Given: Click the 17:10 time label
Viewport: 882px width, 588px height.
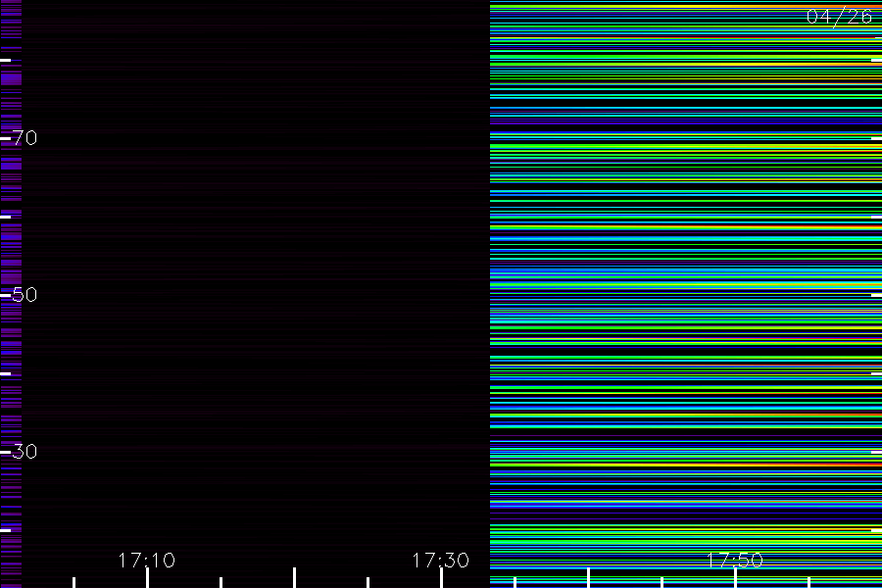Looking at the screenshot, I should tap(147, 561).
